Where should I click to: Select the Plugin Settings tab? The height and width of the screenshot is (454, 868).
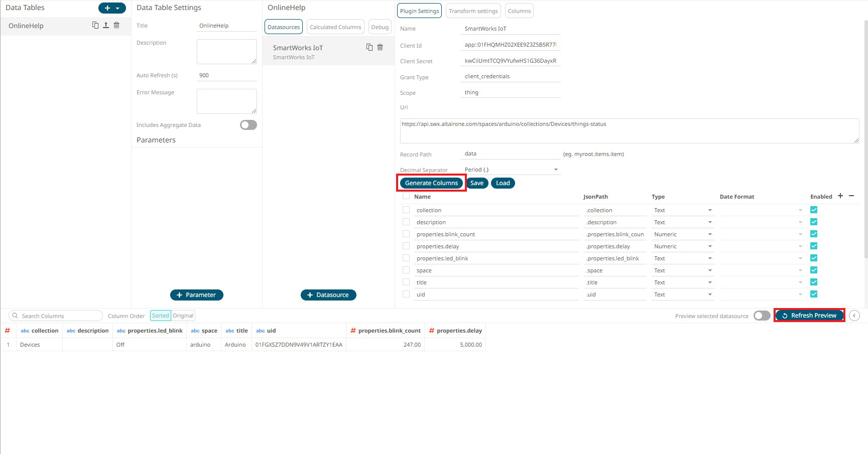click(x=419, y=11)
